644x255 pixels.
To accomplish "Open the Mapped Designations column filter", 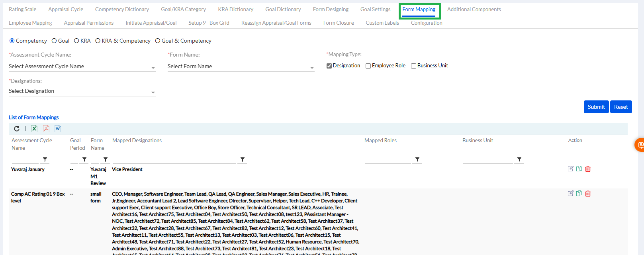I will (x=243, y=160).
